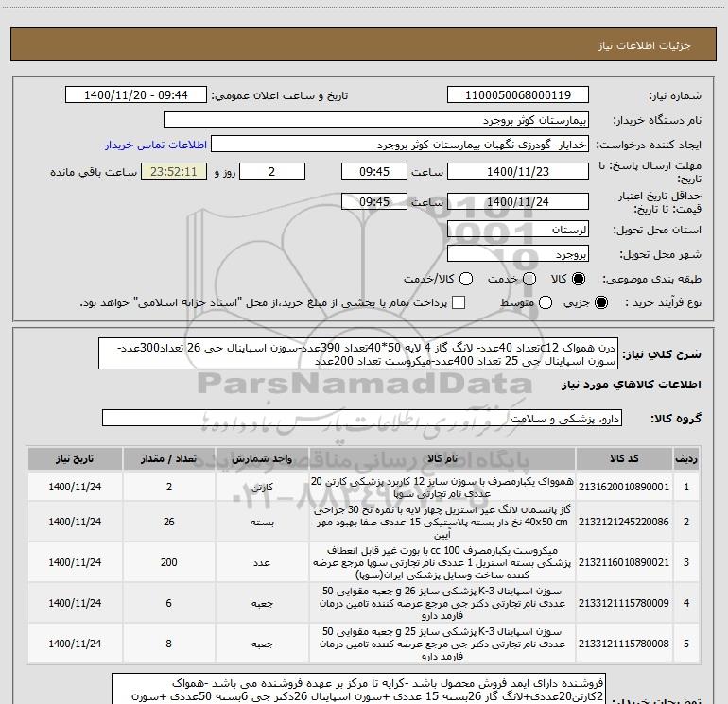Click the general need description text box
728x704 pixels.
pos(358,353)
